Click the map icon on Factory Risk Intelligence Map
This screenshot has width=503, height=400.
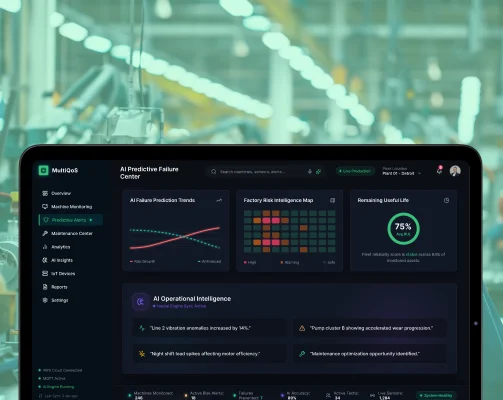(x=332, y=200)
